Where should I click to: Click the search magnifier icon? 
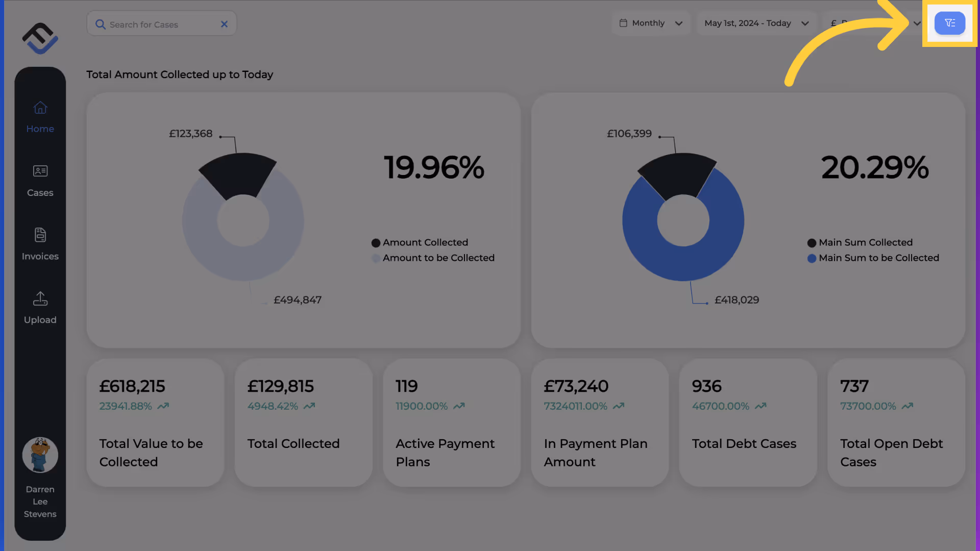point(101,24)
